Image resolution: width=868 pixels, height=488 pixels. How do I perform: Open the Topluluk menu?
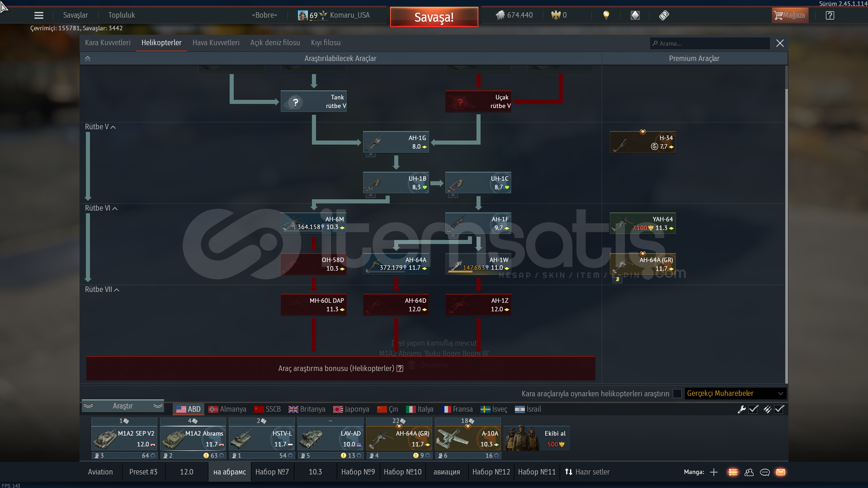point(122,15)
